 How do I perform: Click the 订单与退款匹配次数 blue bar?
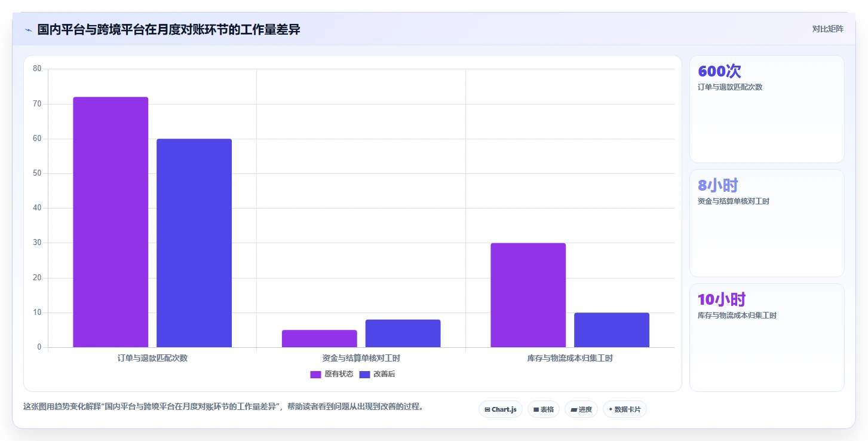(194, 243)
